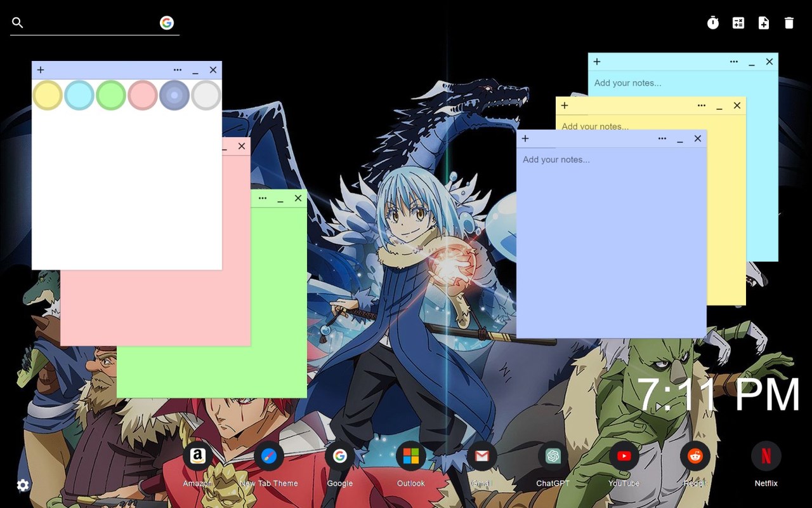Image resolution: width=812 pixels, height=508 pixels.
Task: Click the trash icon to delete notes
Action: pos(789,23)
